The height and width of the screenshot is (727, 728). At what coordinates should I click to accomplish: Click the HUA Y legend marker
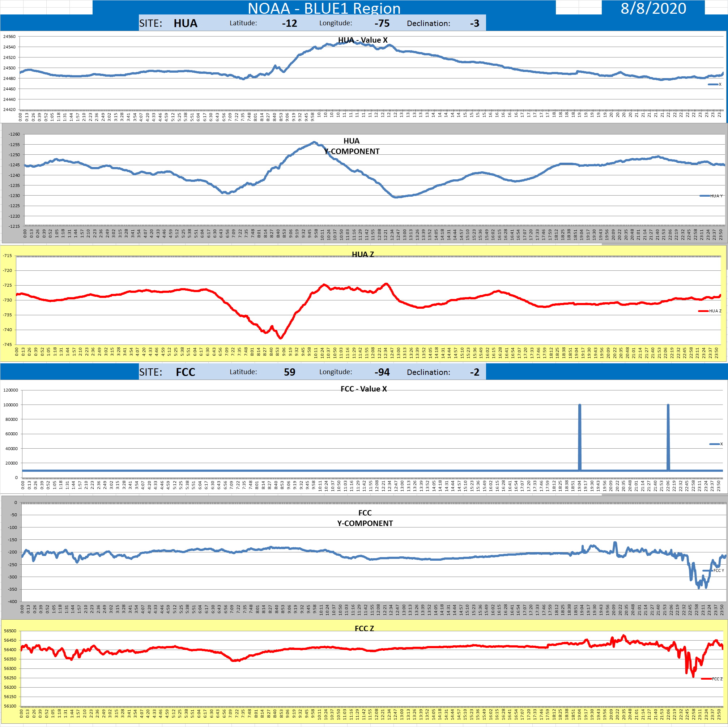[x=705, y=196]
